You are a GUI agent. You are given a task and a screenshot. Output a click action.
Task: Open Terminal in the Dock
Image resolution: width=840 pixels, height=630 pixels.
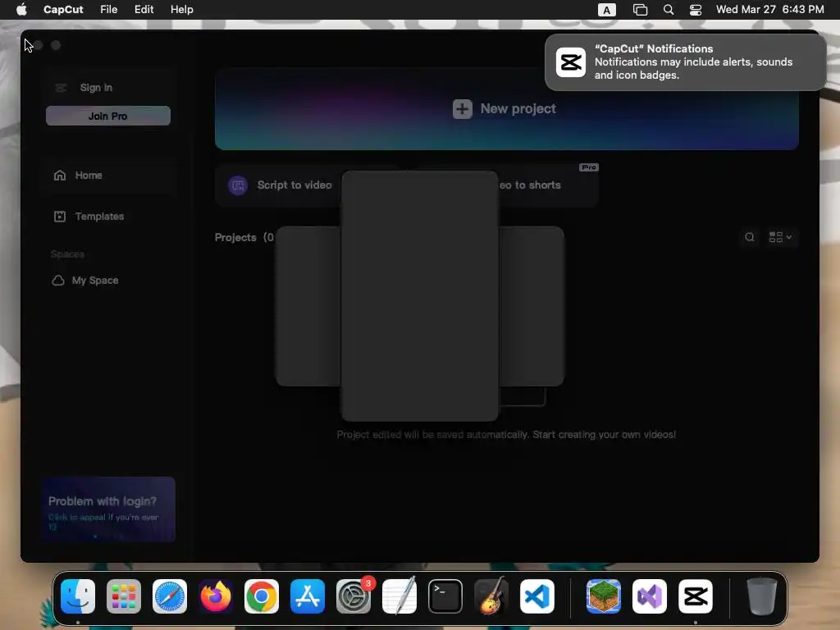pyautogui.click(x=445, y=596)
